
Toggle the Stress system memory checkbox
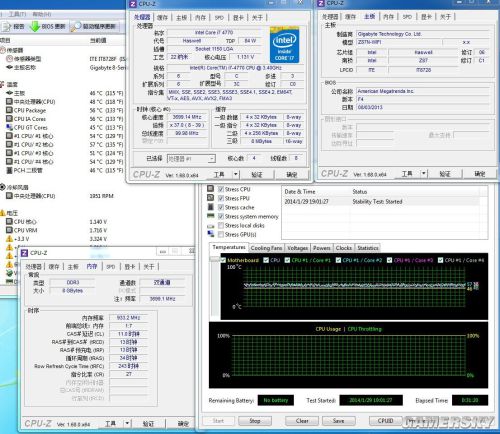[x=220, y=216]
